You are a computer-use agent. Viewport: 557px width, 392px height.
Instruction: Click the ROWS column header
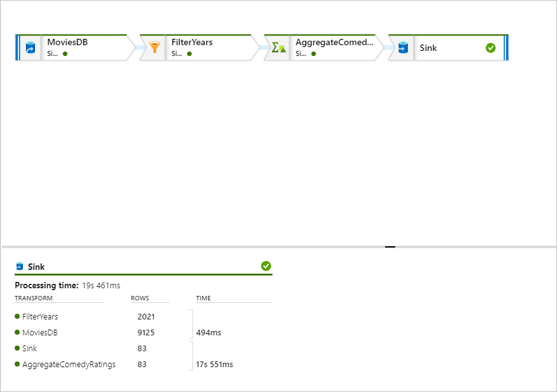click(140, 298)
